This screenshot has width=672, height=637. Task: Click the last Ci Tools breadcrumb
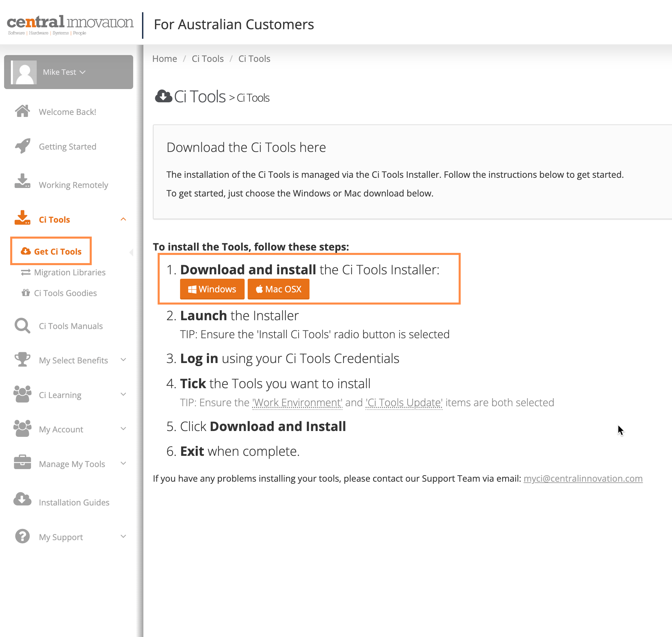pyautogui.click(x=254, y=59)
